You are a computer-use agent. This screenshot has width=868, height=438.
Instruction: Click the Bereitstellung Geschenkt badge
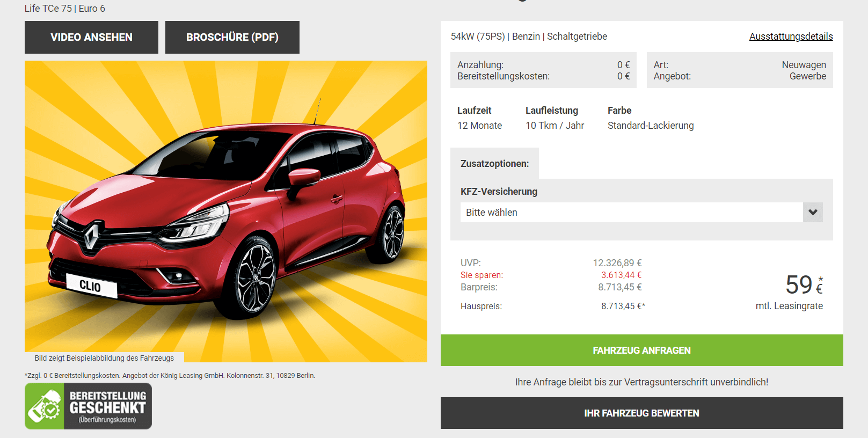pyautogui.click(x=88, y=406)
